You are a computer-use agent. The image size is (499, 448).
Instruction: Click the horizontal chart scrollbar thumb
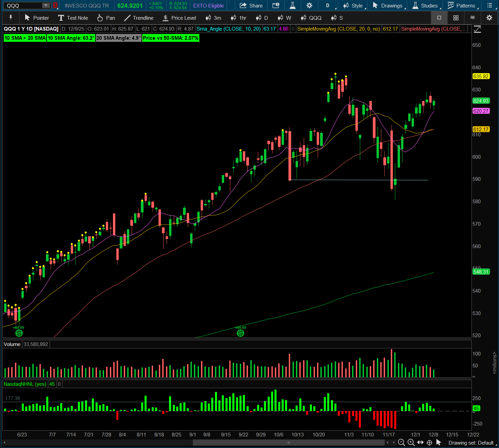289,443
